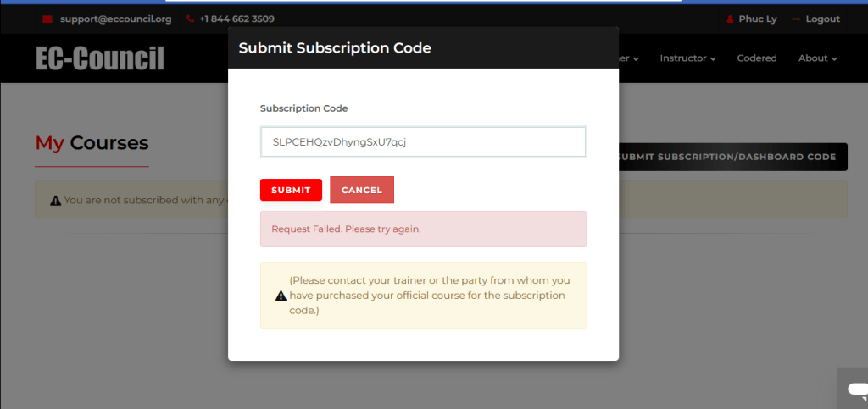The image size is (868, 409).
Task: Click the Logout text link
Action: 822,19
